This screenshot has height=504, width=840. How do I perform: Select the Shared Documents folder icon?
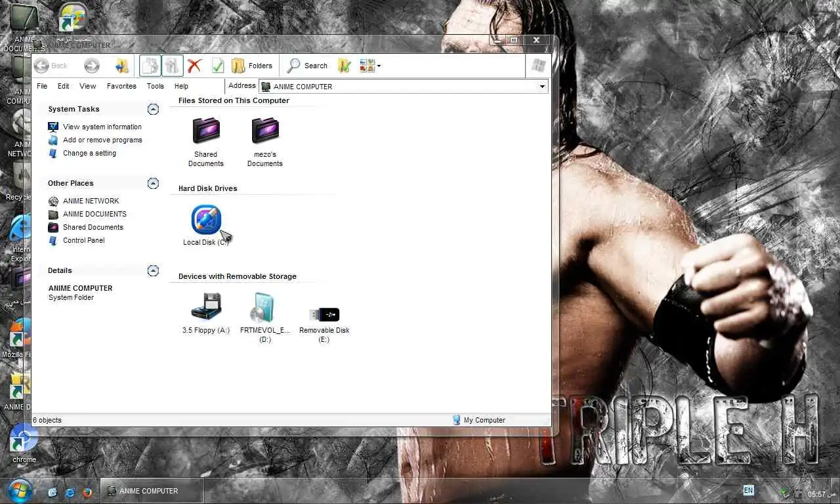[206, 131]
